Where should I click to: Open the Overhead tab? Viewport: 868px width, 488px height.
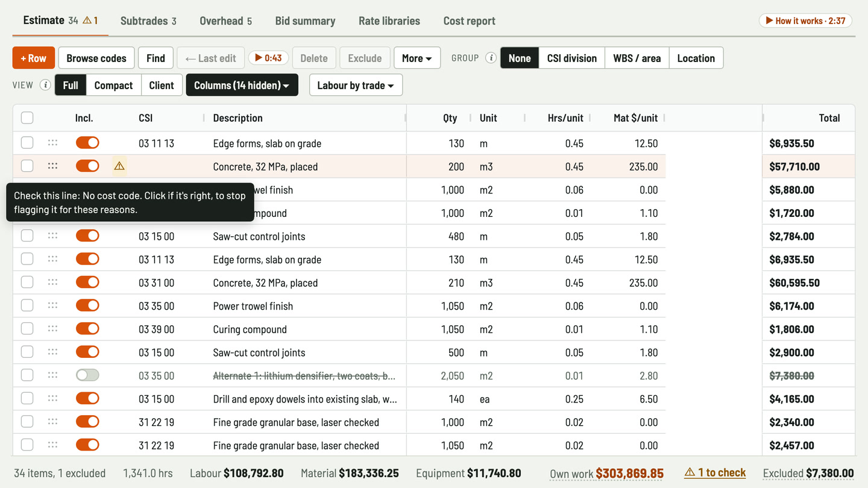225,20
